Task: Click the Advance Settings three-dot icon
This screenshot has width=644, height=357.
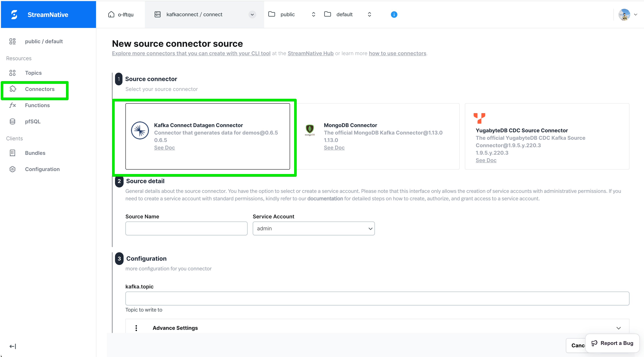Action: point(136,328)
